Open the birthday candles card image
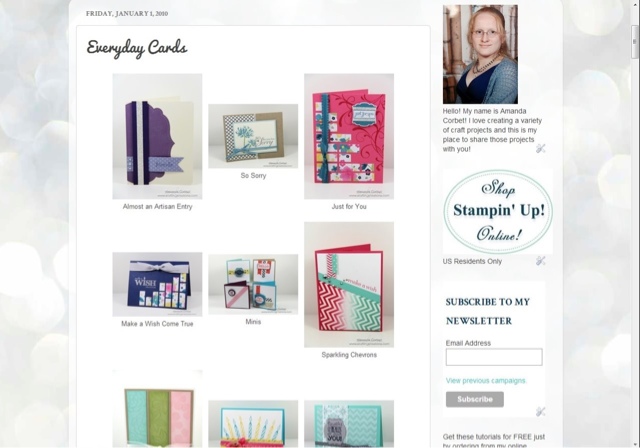The width and height of the screenshot is (640, 448). pyautogui.click(x=253, y=424)
